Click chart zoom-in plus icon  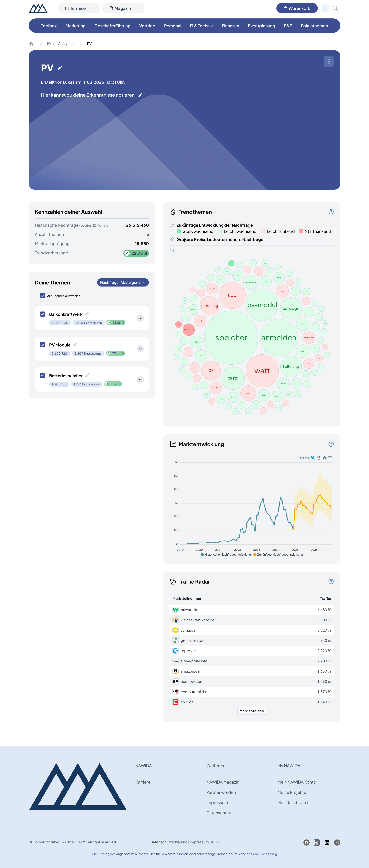pos(302,458)
